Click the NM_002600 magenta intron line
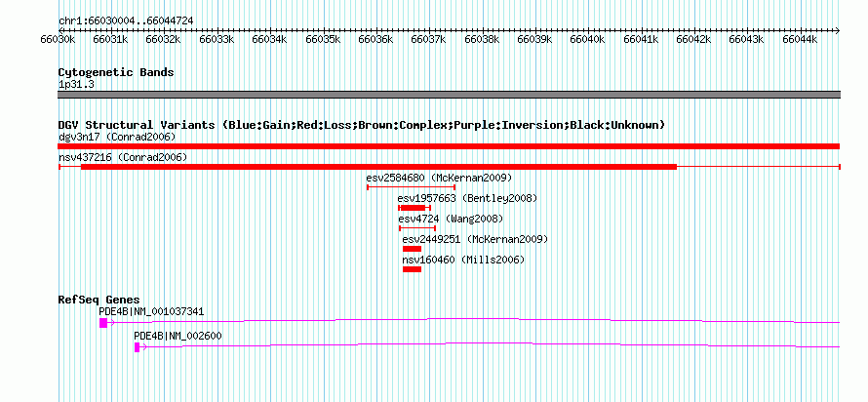This screenshot has width=868, height=402. [490, 342]
